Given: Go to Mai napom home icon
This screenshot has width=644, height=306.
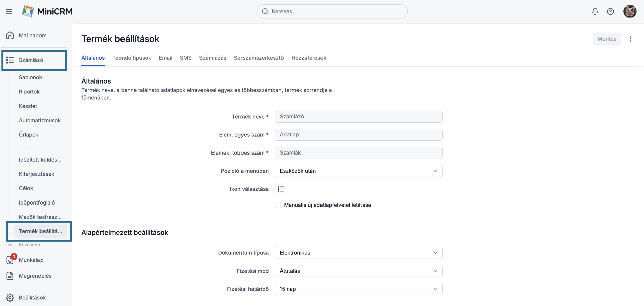Looking at the screenshot, I should tap(10, 35).
